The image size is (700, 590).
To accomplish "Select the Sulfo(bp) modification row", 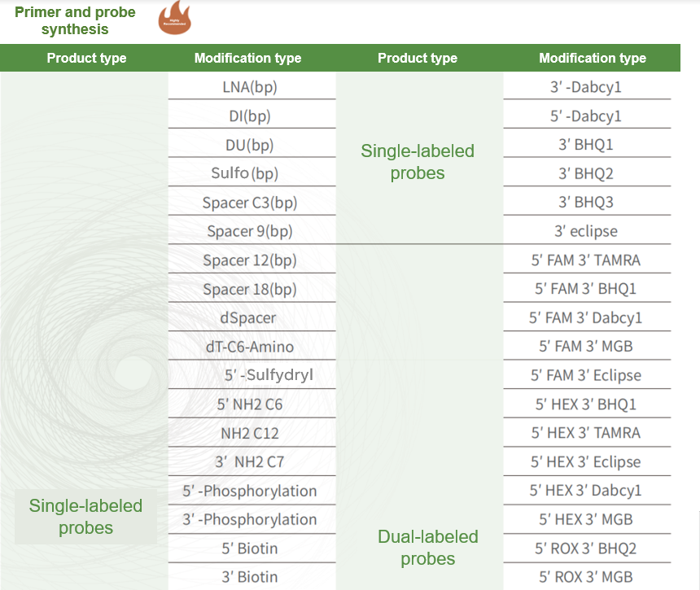I will tap(252, 173).
